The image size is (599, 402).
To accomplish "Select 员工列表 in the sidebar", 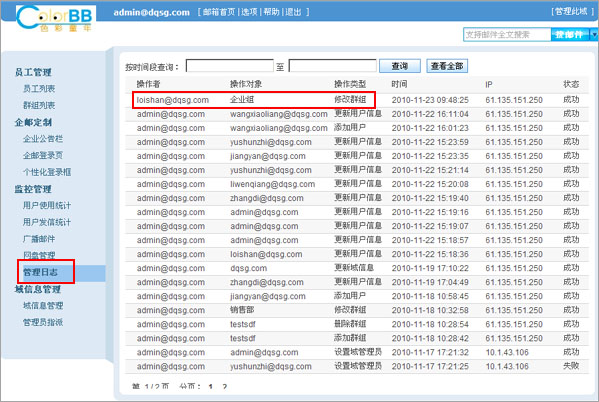I will pos(39,89).
